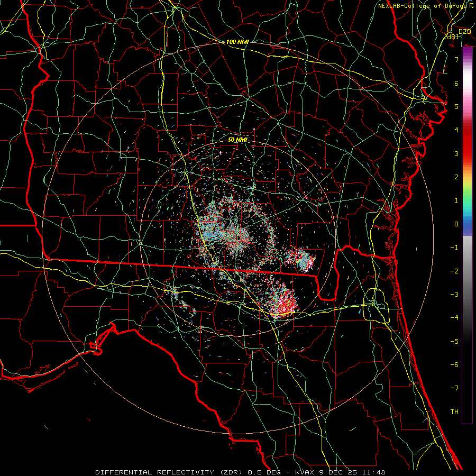This screenshot has height=476, width=476.
Task: Click the positive "4" scale value
Action: [456, 130]
